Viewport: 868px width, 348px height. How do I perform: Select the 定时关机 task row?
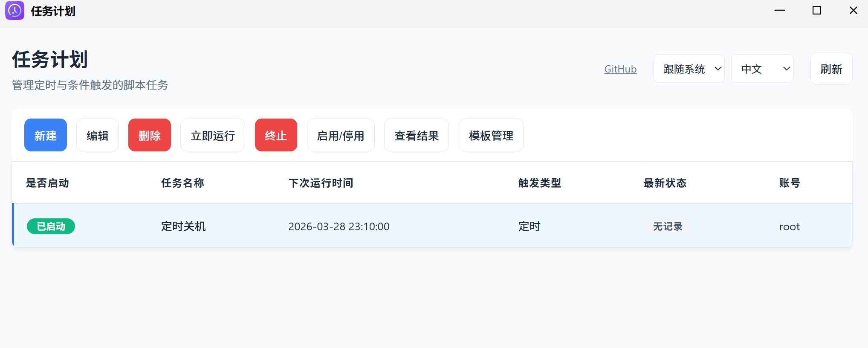[183, 226]
